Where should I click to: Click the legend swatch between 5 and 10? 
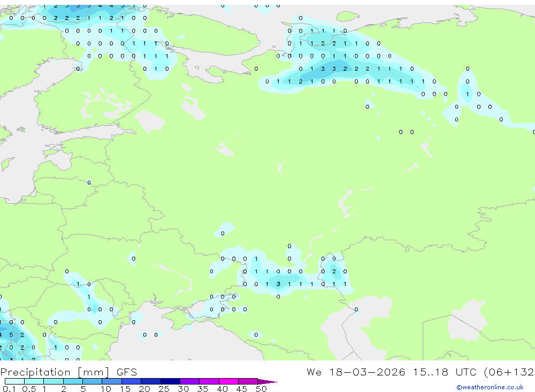click(92, 381)
